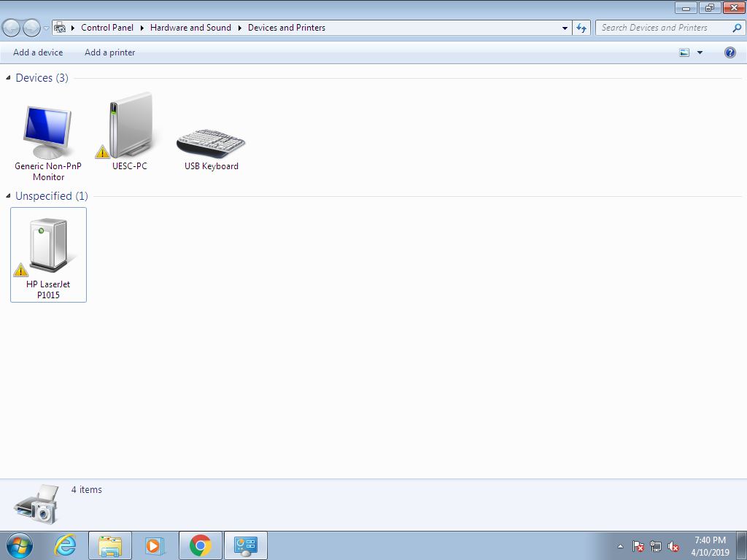747x560 pixels.
Task: Collapse the Devices (3) group
Action: [8, 77]
